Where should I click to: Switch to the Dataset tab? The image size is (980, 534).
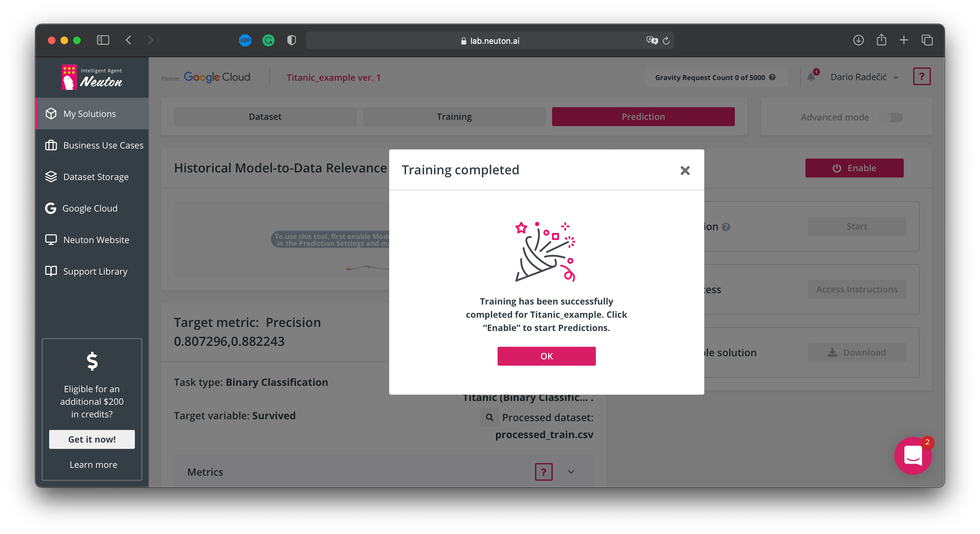pyautogui.click(x=265, y=116)
